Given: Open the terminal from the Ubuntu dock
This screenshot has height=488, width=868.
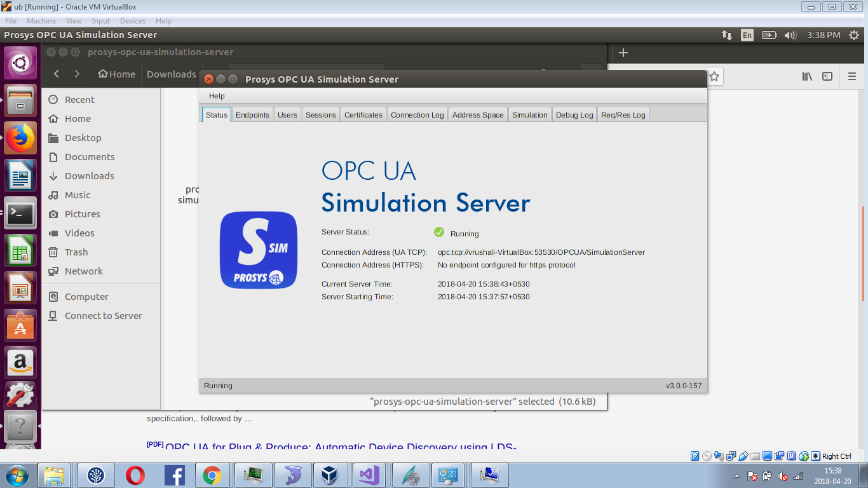Looking at the screenshot, I should point(21,214).
